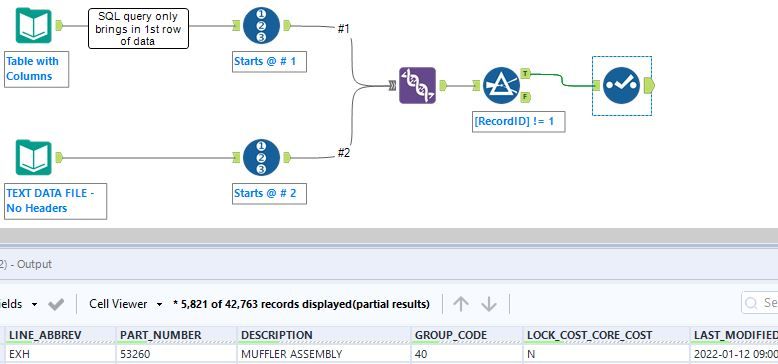Click output anchor of Table with Columns input

(x=59, y=25)
